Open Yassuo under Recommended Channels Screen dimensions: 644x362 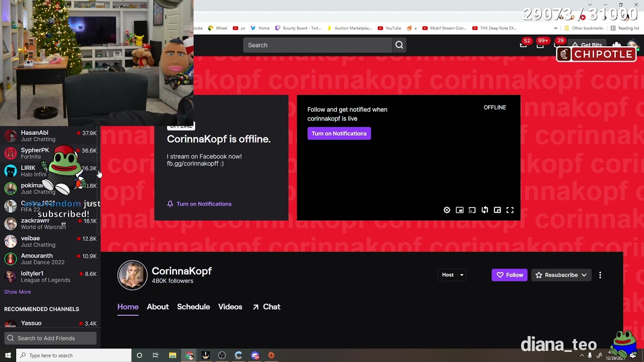(x=50, y=324)
